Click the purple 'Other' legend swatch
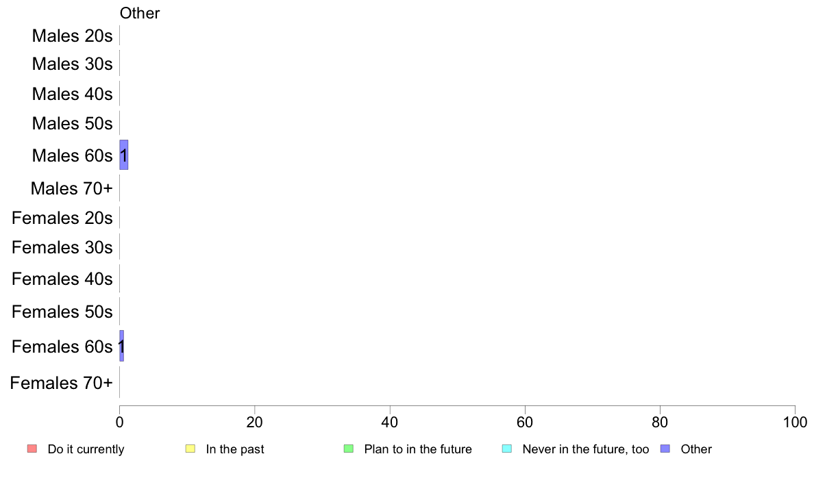 (x=665, y=449)
